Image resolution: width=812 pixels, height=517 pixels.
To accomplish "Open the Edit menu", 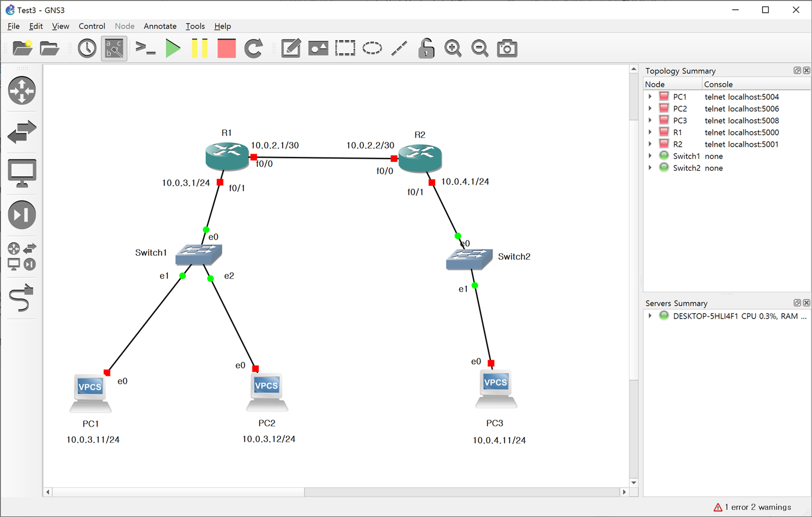I will coord(36,26).
